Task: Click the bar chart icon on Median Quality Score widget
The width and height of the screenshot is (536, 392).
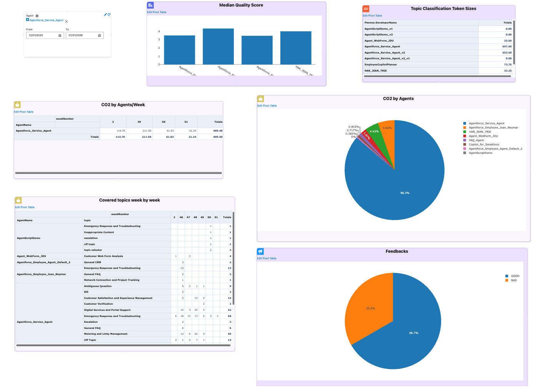Action: (x=150, y=5)
